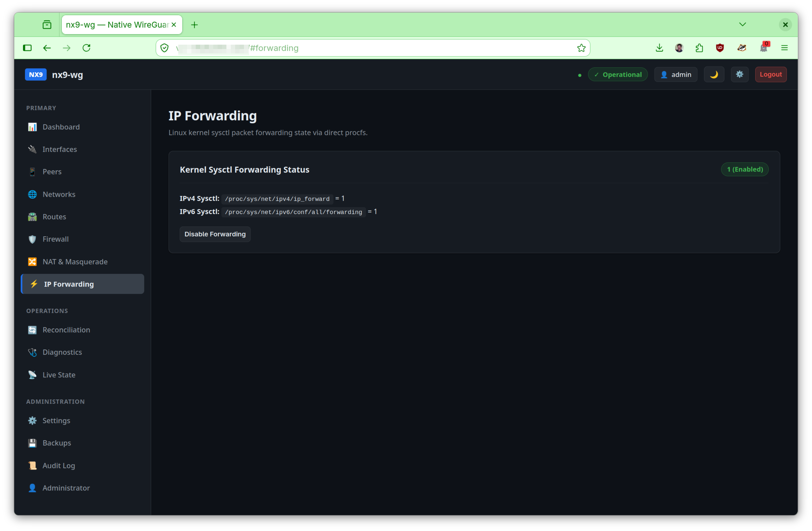Screen dimensions: 812x531
Task: Expand the list all tabs chevron
Action: [742, 25]
